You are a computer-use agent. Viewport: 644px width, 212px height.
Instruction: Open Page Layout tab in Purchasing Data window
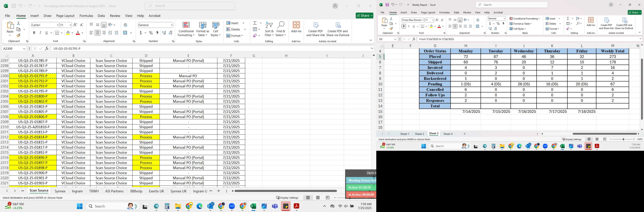tap(65, 16)
